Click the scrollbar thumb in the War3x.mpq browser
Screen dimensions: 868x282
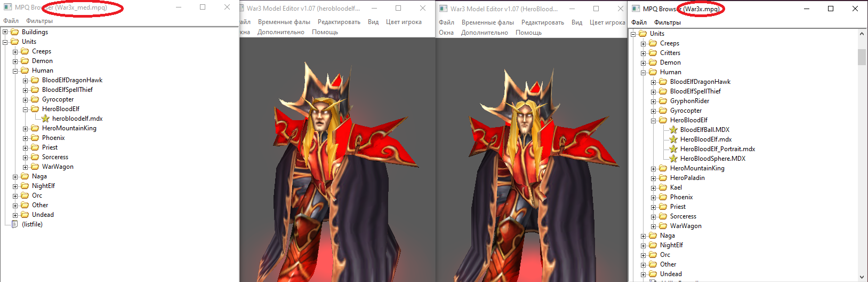[862, 57]
